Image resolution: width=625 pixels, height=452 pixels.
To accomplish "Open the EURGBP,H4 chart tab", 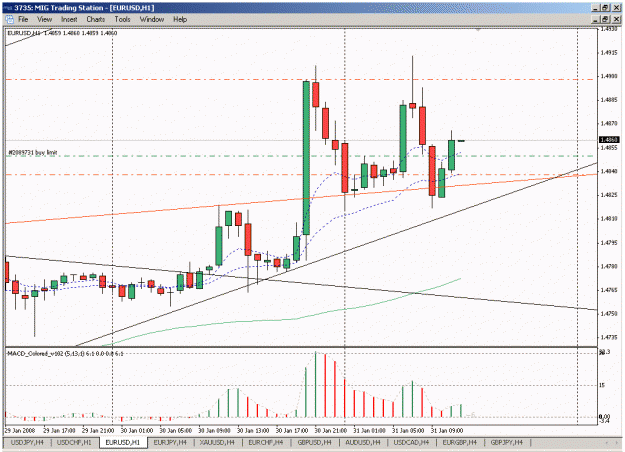I will 460,442.
